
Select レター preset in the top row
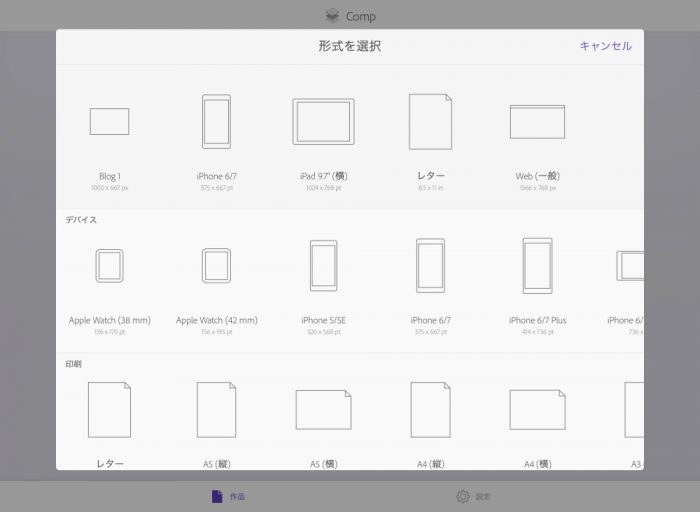coord(430,121)
